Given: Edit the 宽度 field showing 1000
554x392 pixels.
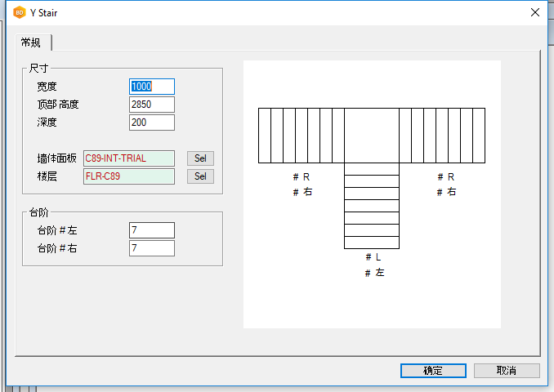Looking at the screenshot, I should 152,87.
